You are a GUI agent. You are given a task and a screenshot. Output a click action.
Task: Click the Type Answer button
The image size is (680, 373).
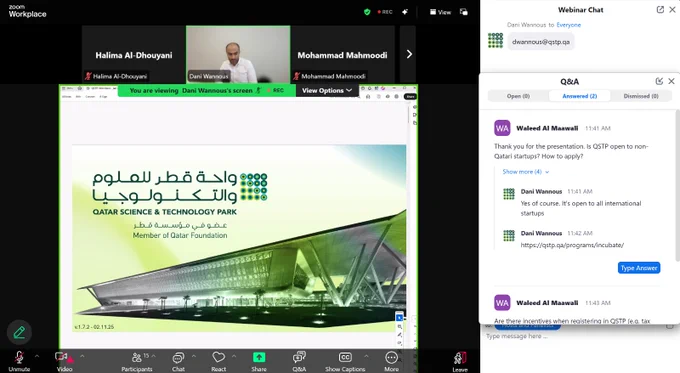pos(639,268)
